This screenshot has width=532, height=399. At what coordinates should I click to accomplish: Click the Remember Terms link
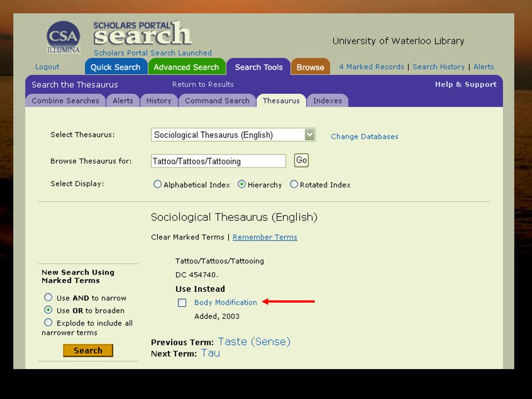(x=265, y=237)
